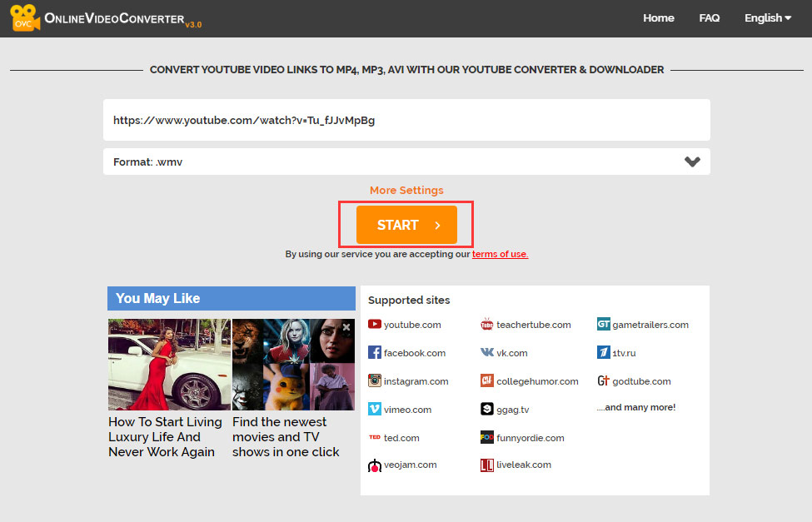
Task: Click the '....and many more!' text
Action: pyautogui.click(x=636, y=408)
